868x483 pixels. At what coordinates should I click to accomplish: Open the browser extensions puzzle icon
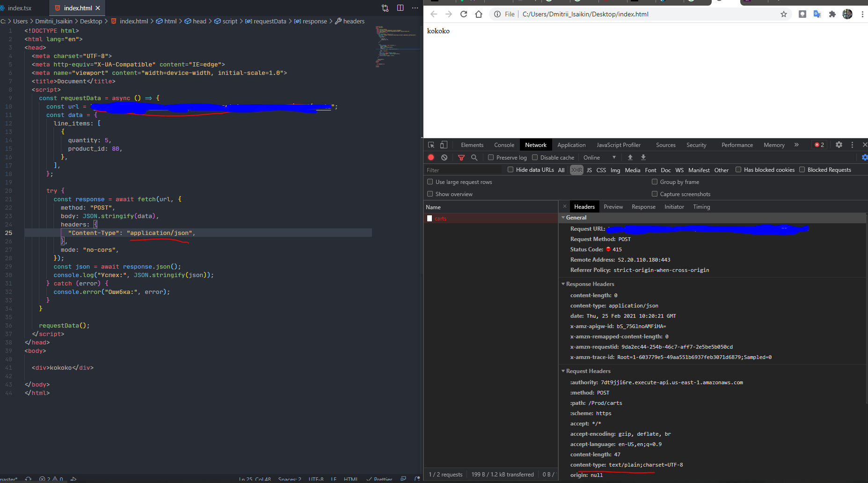pos(832,14)
